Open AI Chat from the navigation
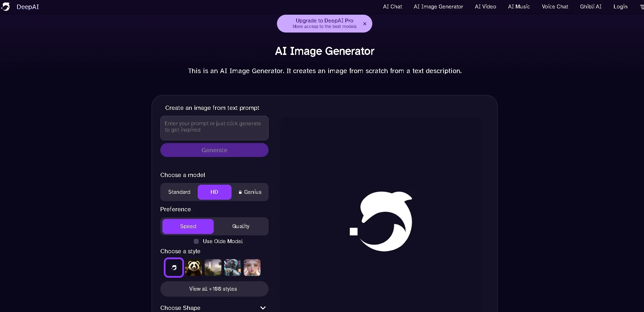This screenshot has width=644, height=312. pos(392,7)
